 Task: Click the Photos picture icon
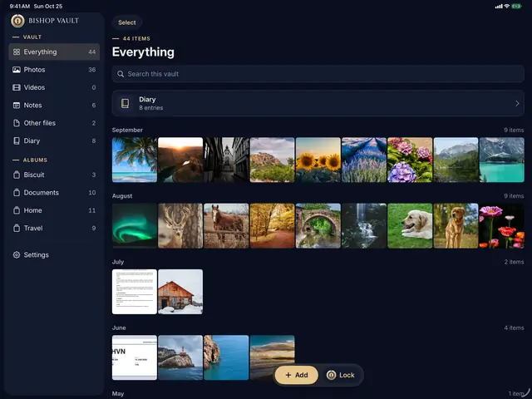pyautogui.click(x=17, y=70)
